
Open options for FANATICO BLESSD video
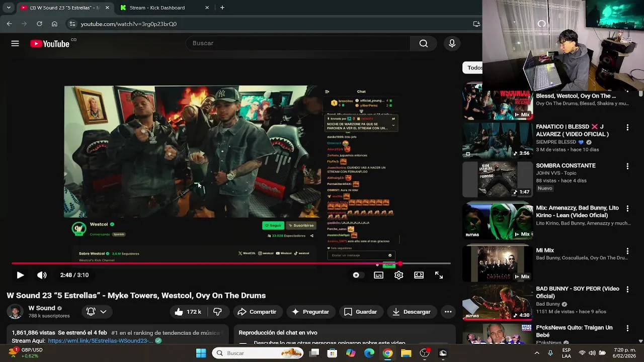pyautogui.click(x=627, y=128)
